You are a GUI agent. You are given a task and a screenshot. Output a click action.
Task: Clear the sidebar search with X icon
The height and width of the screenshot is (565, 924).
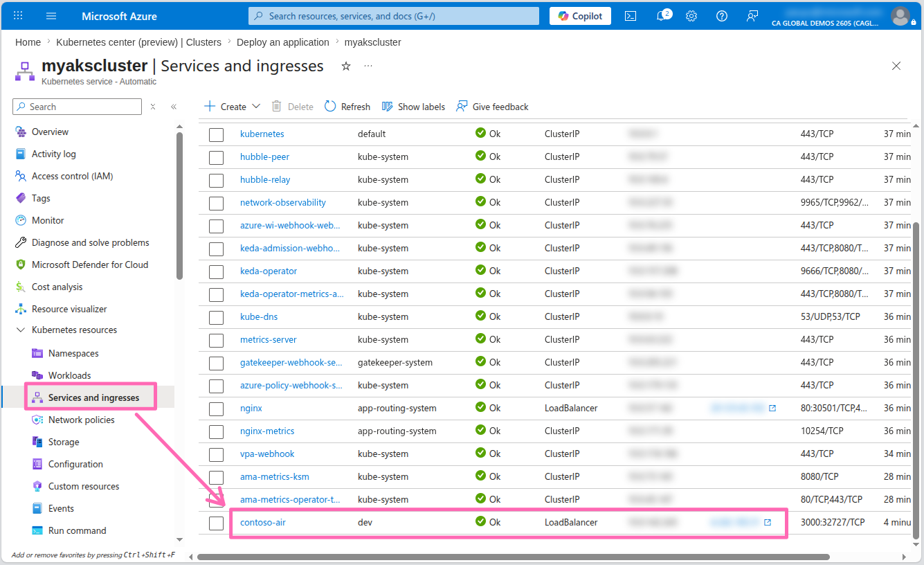pyautogui.click(x=153, y=107)
